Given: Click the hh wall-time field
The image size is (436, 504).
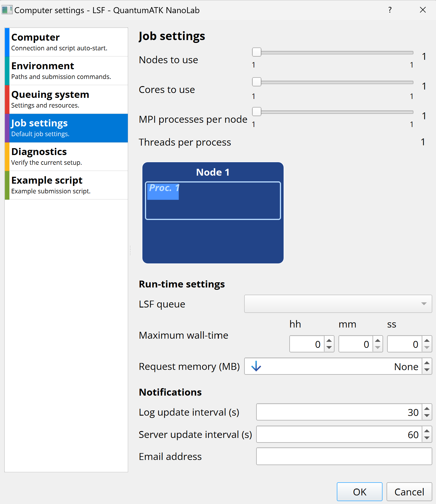Looking at the screenshot, I should point(307,344).
